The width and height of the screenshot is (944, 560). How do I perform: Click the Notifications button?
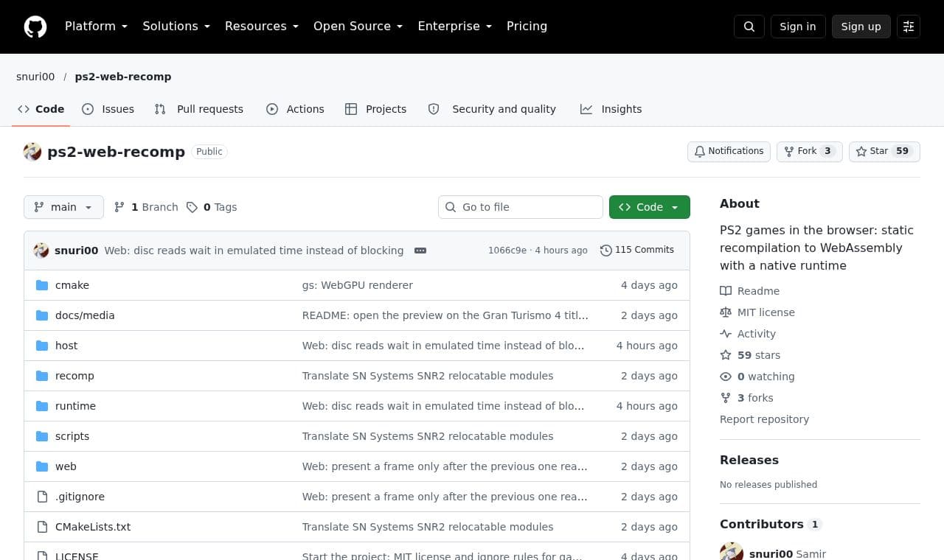tap(729, 152)
